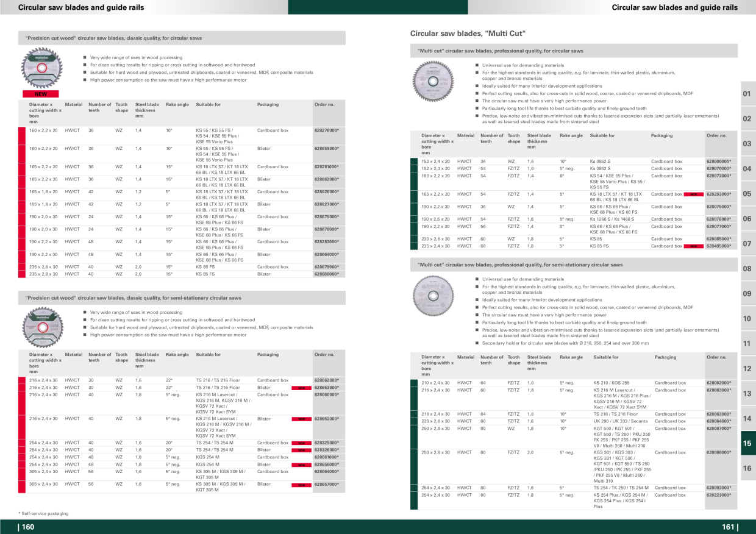
Task: Select chapter tab 13
Action: pyautogui.click(x=747, y=394)
